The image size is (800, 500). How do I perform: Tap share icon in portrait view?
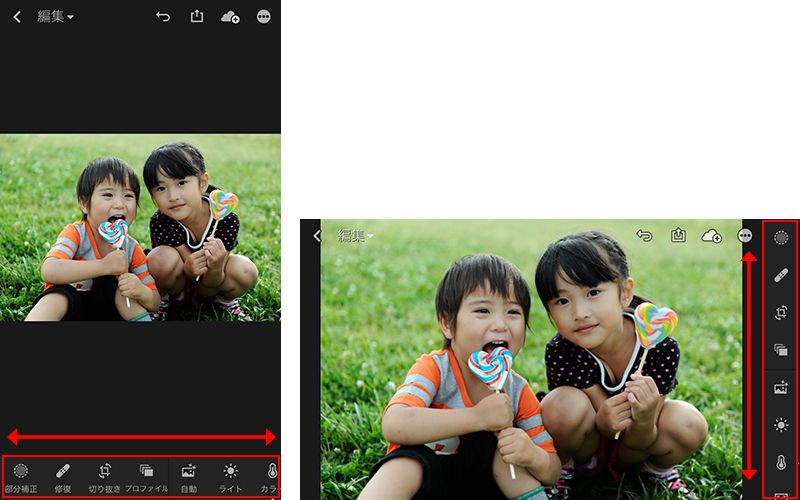[196, 16]
